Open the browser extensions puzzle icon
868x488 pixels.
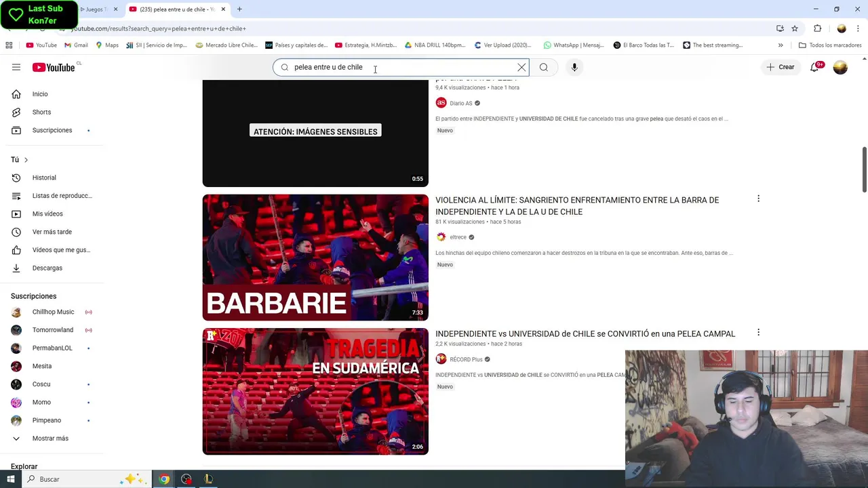point(817,28)
